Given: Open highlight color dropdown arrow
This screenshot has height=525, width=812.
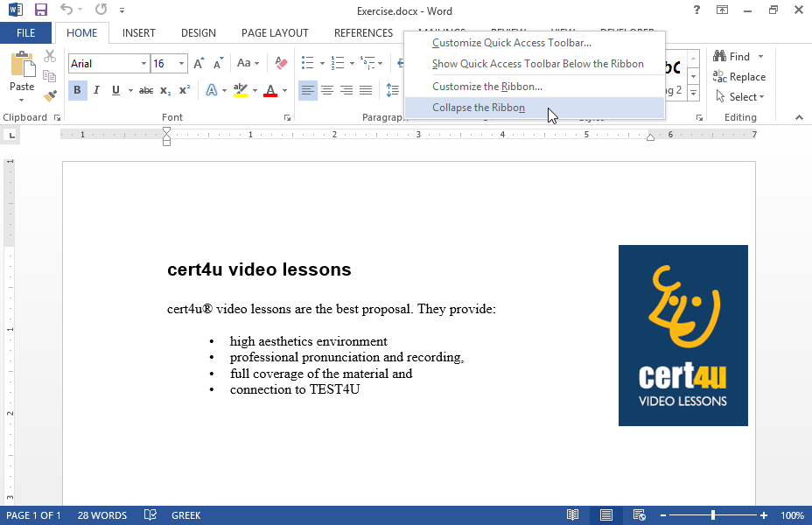Looking at the screenshot, I should (255, 91).
